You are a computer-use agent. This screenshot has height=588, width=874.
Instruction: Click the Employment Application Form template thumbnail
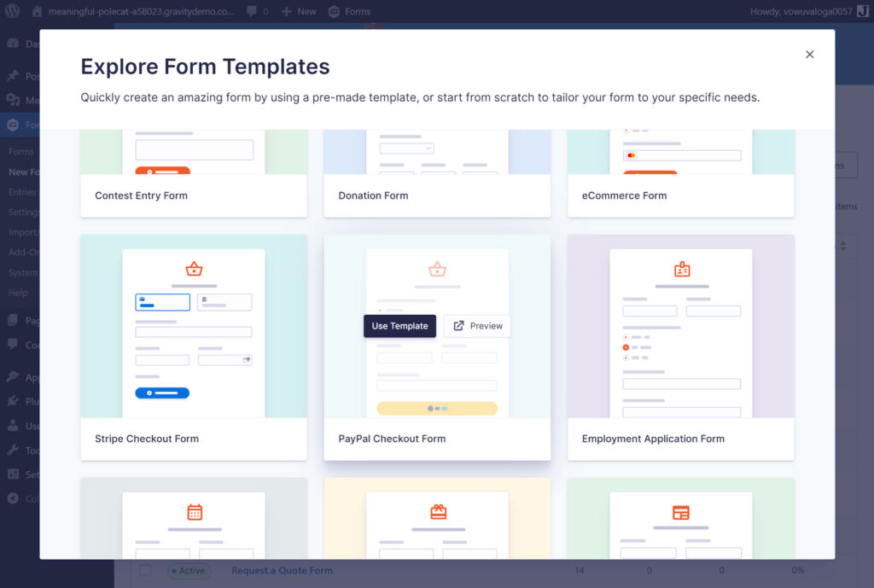pyautogui.click(x=680, y=331)
